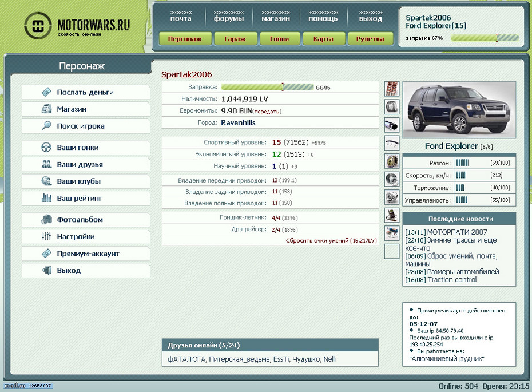
Task: Open Премиум-аккаунт in the sidebar
Action: click(x=86, y=254)
